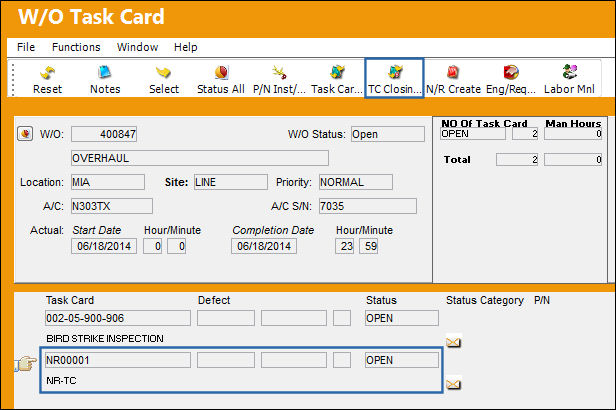Click the Location field MIA

pyautogui.click(x=108, y=182)
